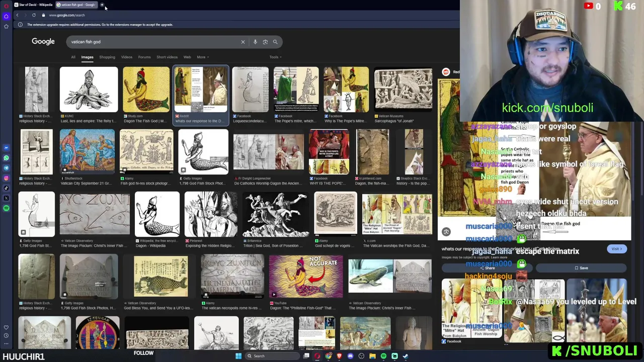Screen dimensions: 644x362
Task: Open Chrome from the taskbar
Action: (328, 356)
